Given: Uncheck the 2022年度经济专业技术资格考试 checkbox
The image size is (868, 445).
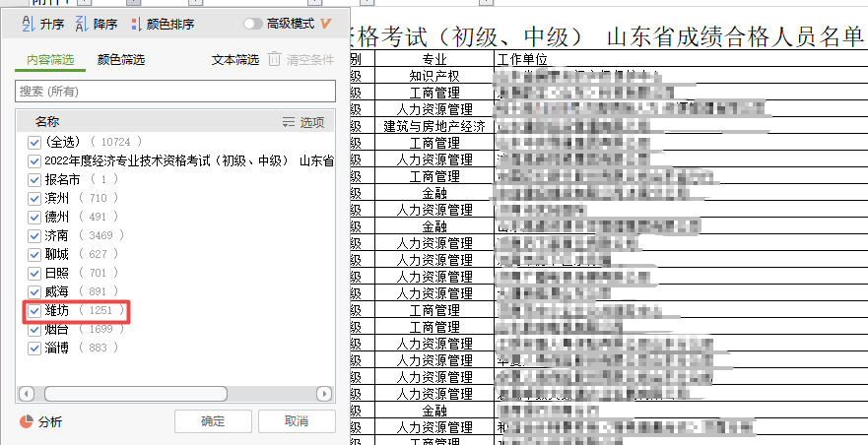Looking at the screenshot, I should tap(34, 161).
